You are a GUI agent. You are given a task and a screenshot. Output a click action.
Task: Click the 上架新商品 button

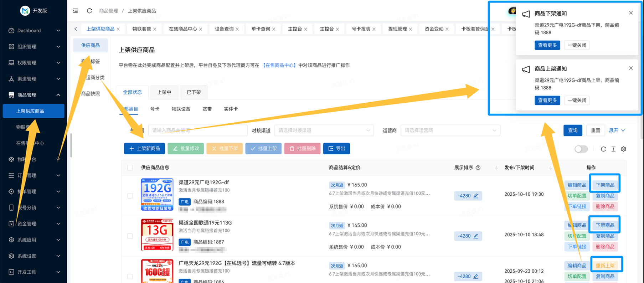click(x=144, y=149)
